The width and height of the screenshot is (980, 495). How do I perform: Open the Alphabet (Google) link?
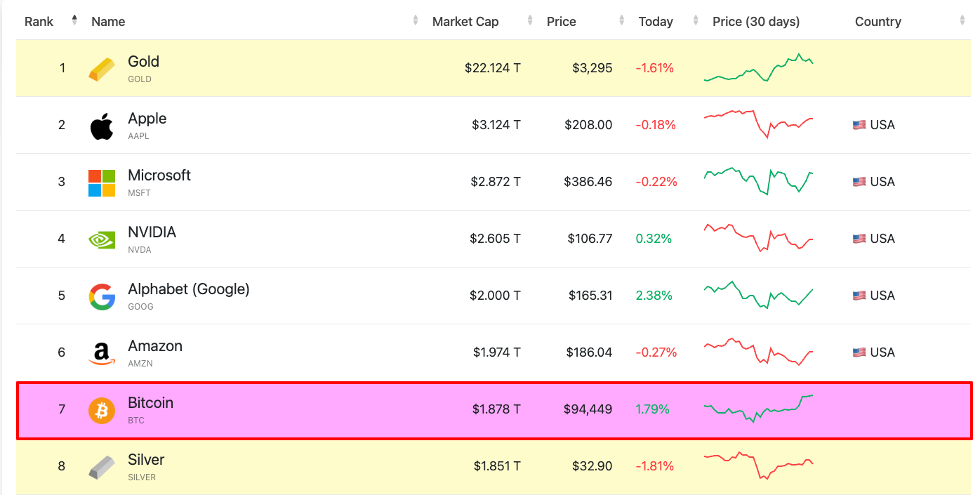pos(189,289)
